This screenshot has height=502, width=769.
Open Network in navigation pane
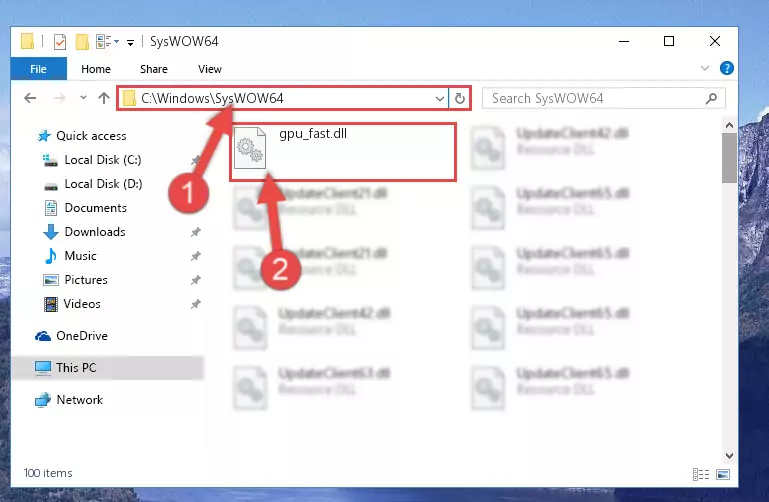pyautogui.click(x=79, y=400)
